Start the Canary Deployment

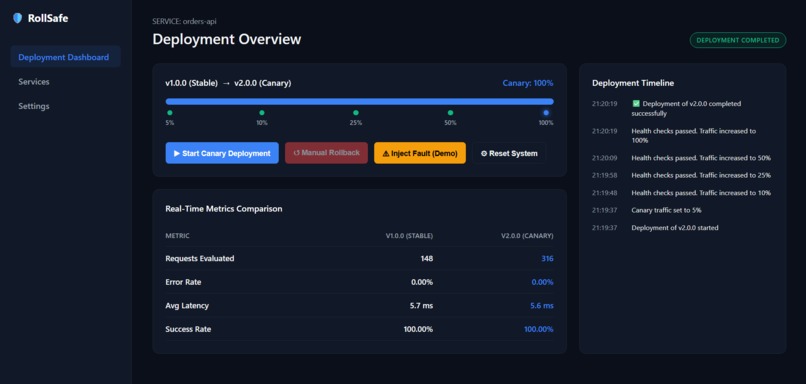click(x=222, y=153)
